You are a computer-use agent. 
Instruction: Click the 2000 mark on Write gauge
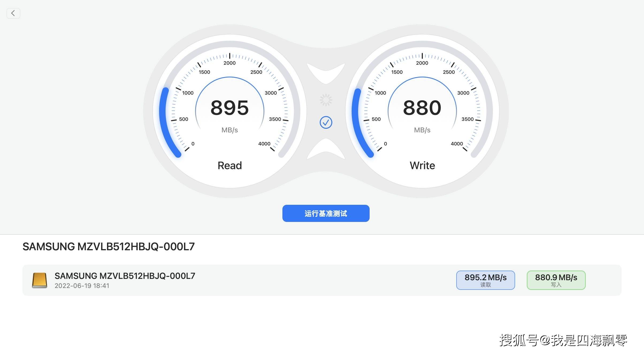[x=422, y=63]
